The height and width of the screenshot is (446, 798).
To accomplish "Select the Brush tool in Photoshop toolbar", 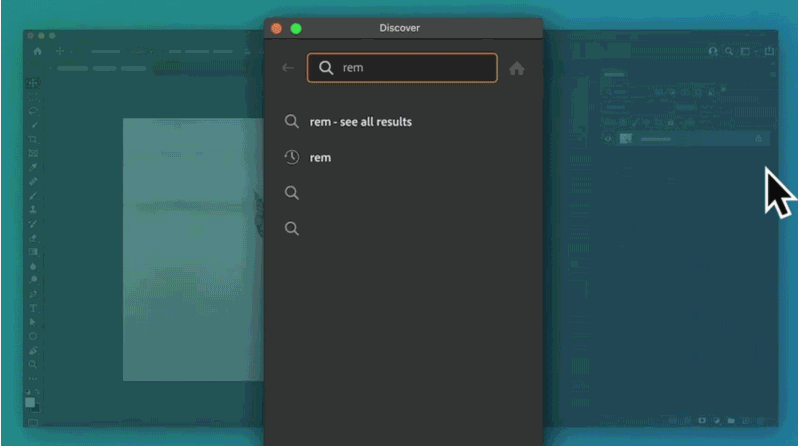I will click(33, 196).
